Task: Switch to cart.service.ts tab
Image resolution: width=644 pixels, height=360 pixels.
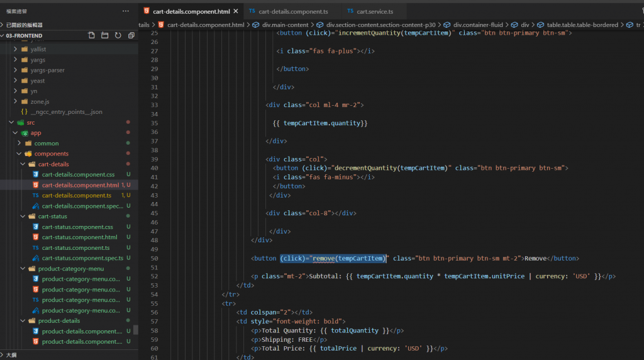Action: pos(375,11)
